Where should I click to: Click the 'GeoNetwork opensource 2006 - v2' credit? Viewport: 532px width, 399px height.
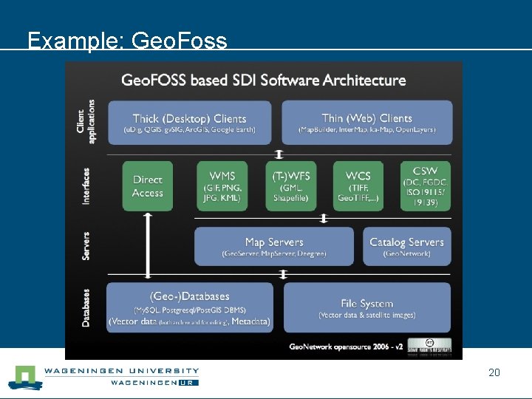(346, 347)
